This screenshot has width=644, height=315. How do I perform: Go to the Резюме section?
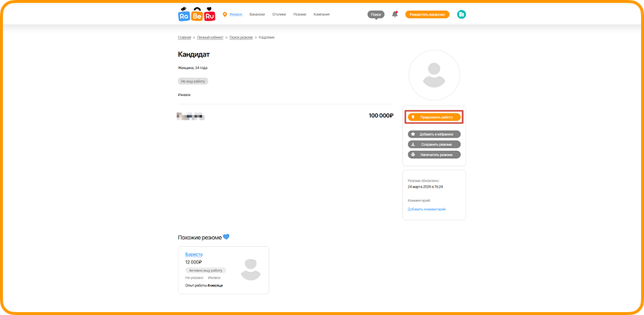tap(300, 14)
